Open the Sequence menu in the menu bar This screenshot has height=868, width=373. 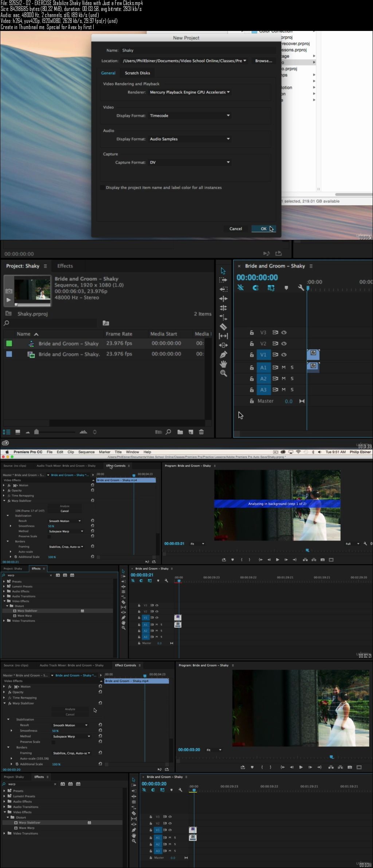(86, 452)
